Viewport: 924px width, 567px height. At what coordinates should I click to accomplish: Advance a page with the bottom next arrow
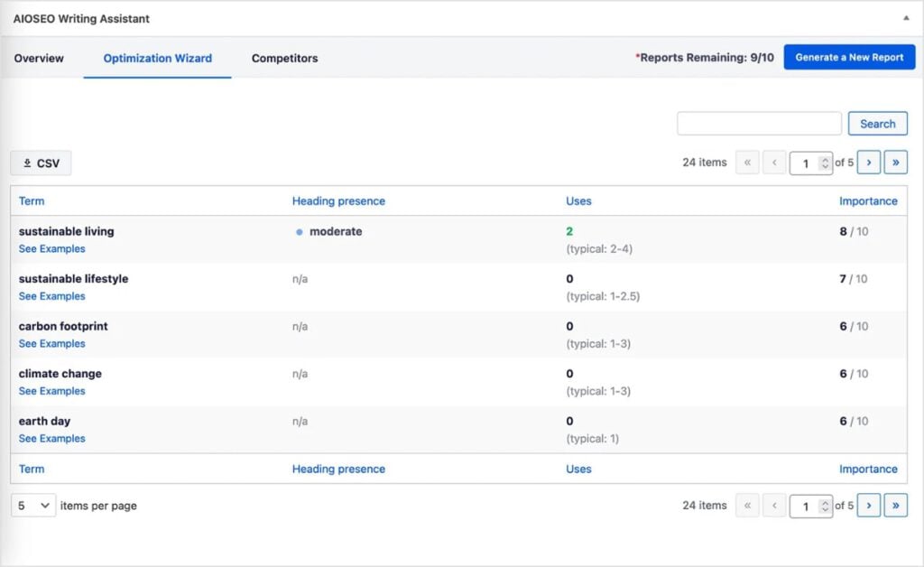[x=868, y=506]
